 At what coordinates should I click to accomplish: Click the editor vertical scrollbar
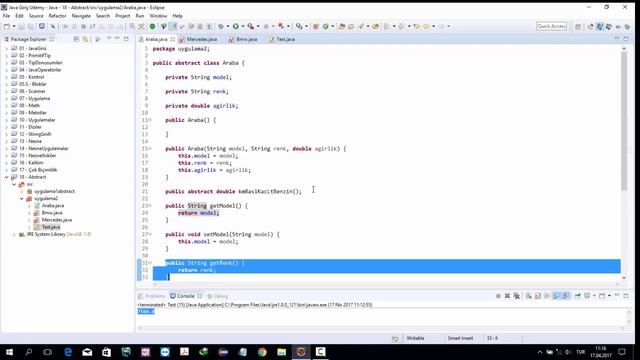point(624,120)
